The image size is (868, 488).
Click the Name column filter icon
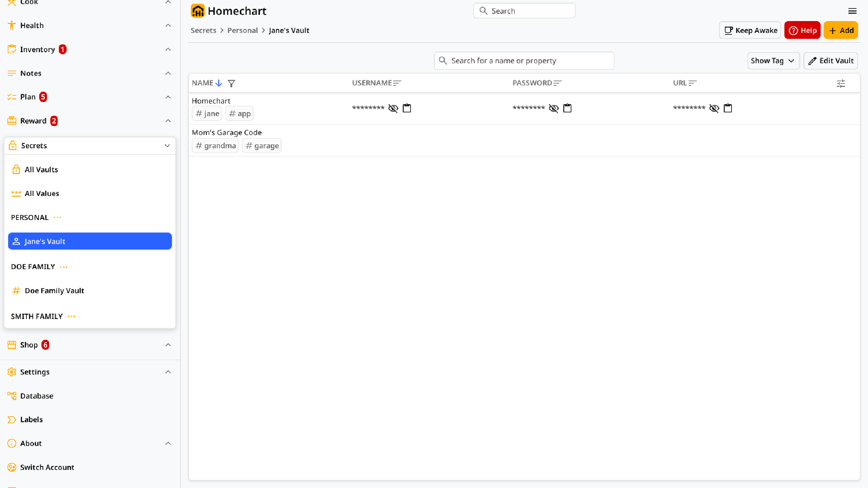tap(232, 84)
